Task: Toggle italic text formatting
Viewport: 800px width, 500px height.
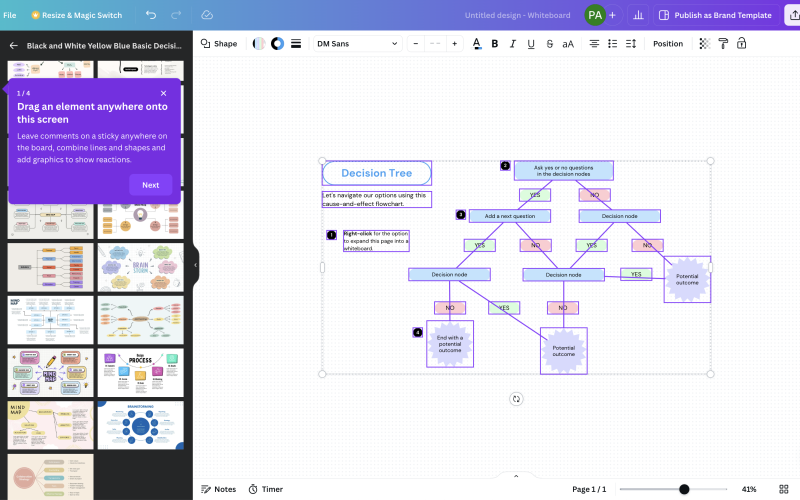Action: pos(513,44)
